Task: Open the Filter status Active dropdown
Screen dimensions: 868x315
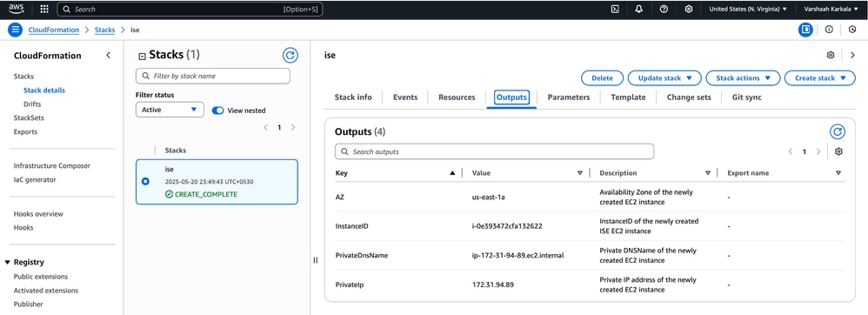Action: [170, 110]
